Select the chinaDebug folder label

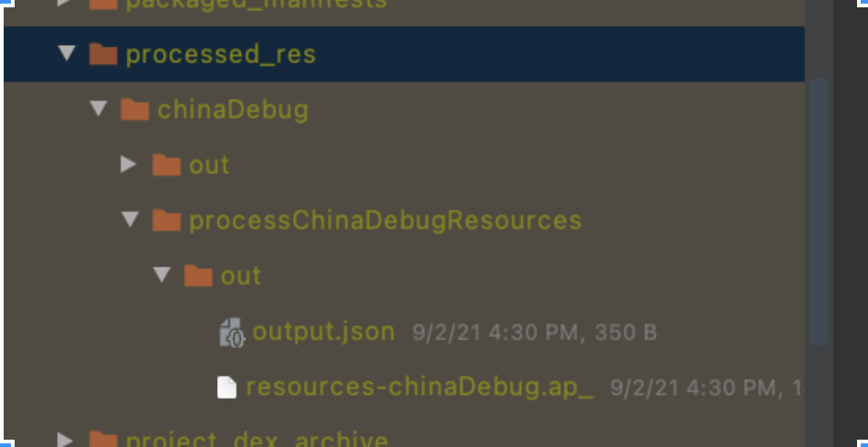(x=233, y=111)
